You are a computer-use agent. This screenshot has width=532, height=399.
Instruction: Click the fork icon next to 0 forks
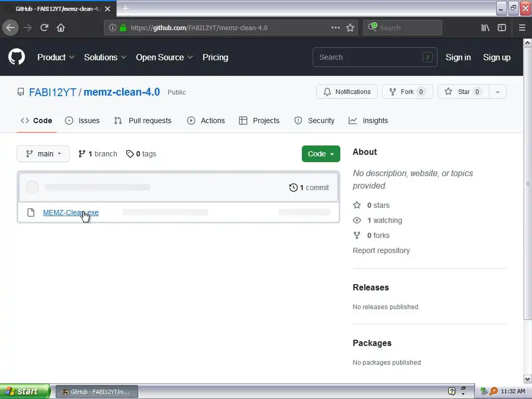(x=357, y=235)
